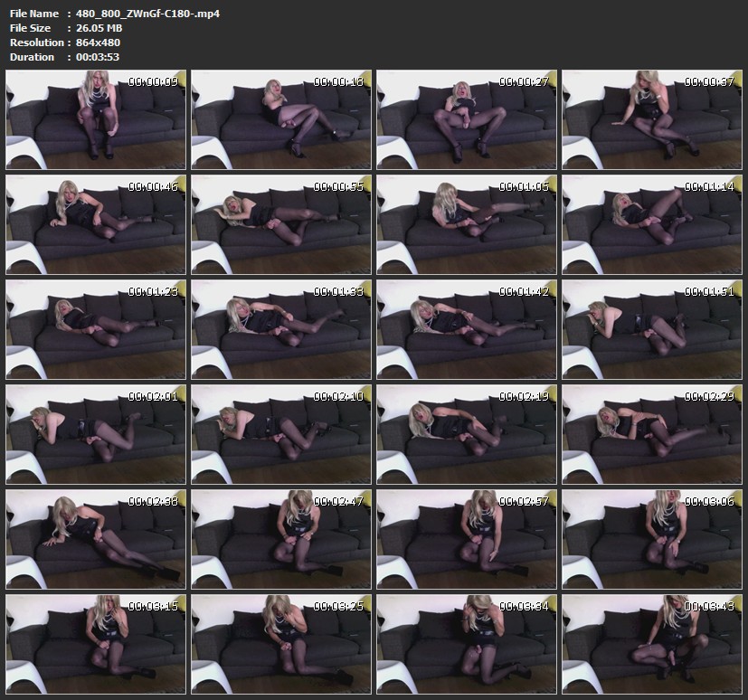Select the thumbnail at 00:00:55
Image resolution: width=748 pixels, height=700 pixels.
point(281,224)
